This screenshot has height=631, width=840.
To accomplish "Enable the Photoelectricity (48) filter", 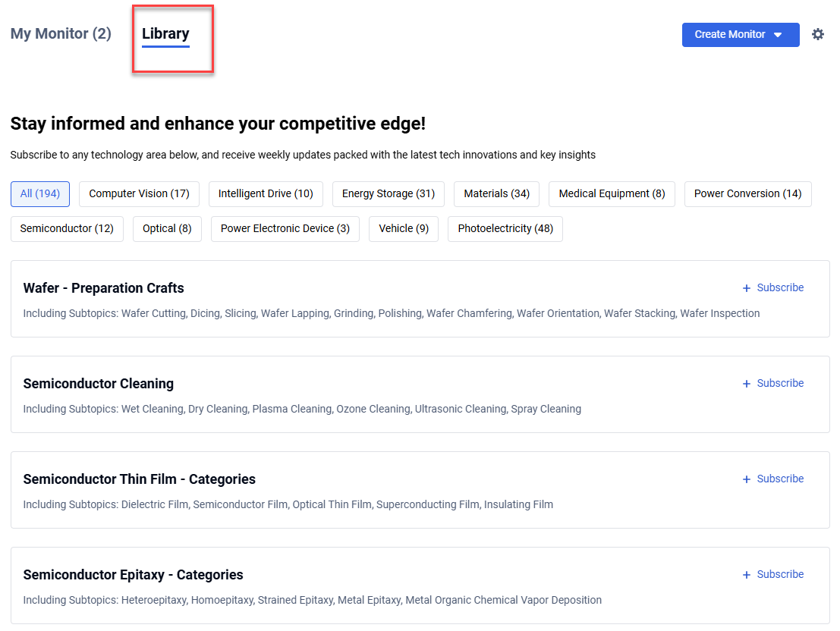I will [505, 228].
